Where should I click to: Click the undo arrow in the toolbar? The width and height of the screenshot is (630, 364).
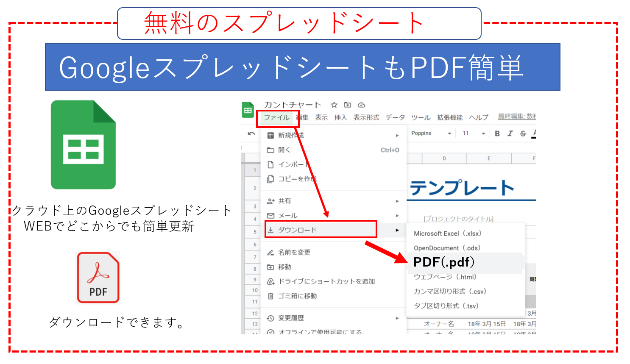pyautogui.click(x=251, y=133)
